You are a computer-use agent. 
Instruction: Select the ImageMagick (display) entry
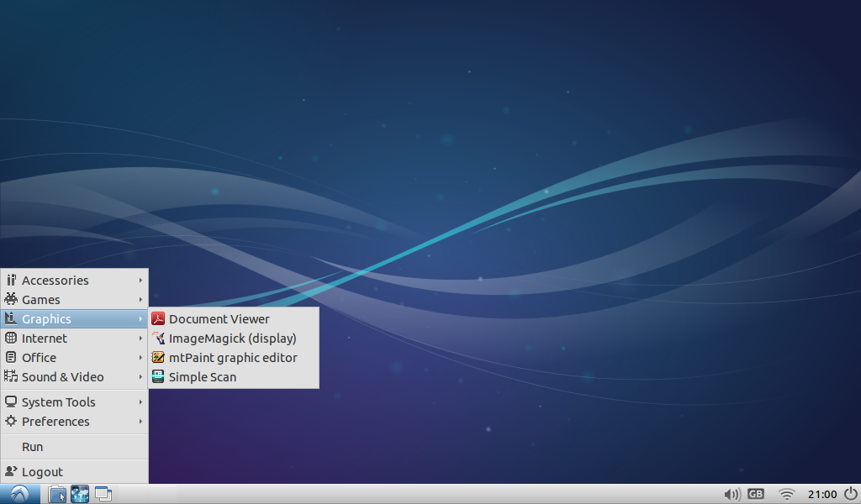coord(232,338)
